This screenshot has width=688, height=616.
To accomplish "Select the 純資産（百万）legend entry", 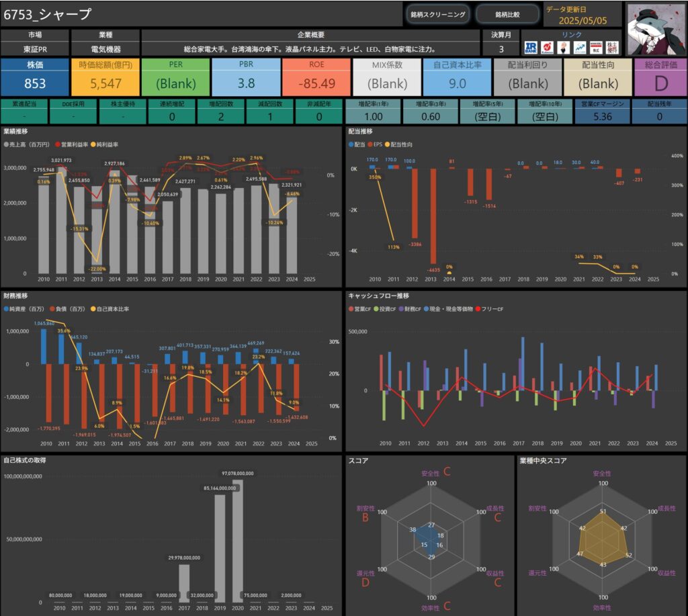I will coord(24,309).
